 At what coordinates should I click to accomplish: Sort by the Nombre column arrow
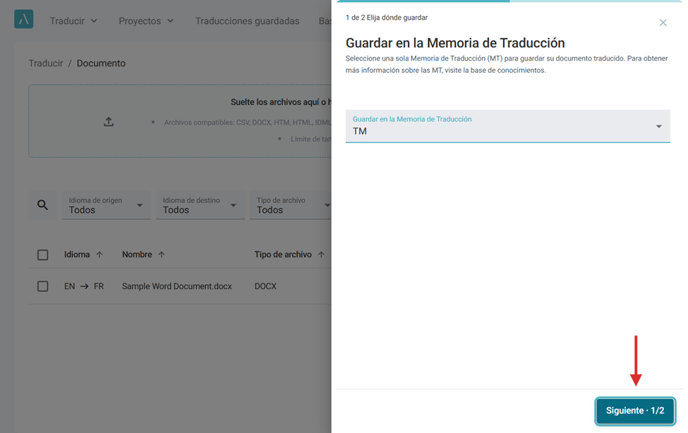161,254
